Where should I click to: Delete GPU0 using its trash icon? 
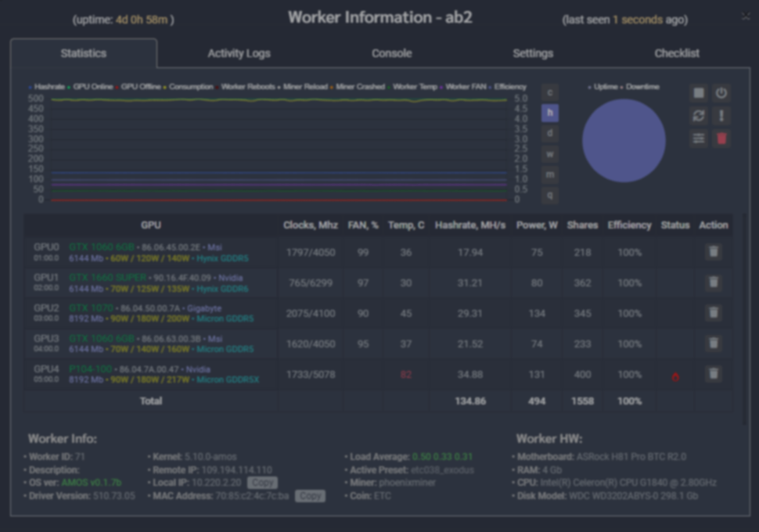[713, 252]
